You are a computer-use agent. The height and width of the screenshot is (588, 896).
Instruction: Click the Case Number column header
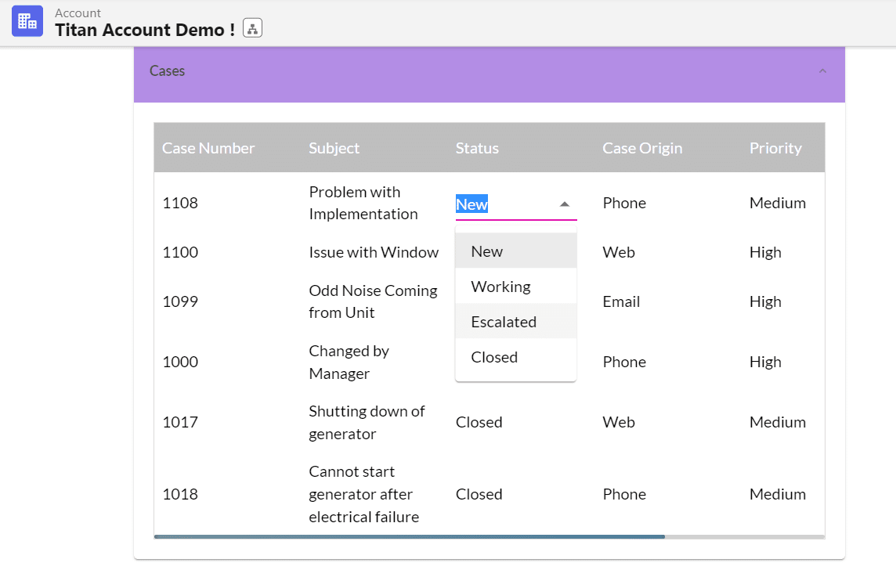tap(208, 148)
